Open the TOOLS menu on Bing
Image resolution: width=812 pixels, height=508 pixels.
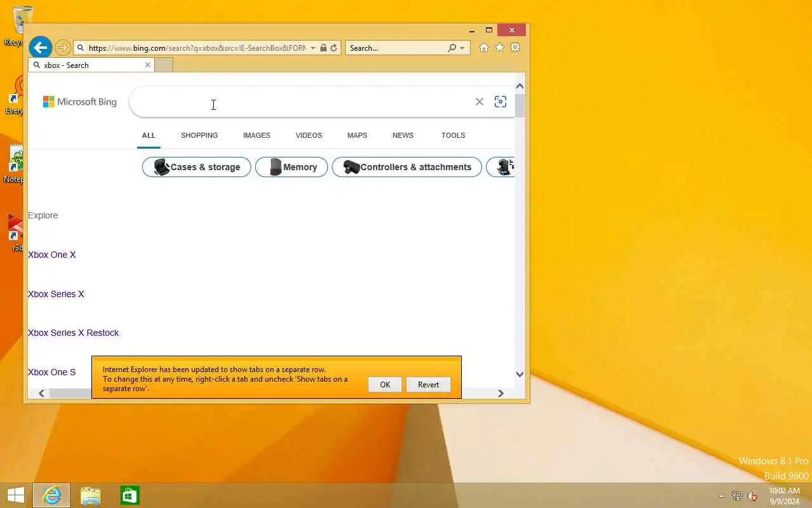click(x=453, y=135)
